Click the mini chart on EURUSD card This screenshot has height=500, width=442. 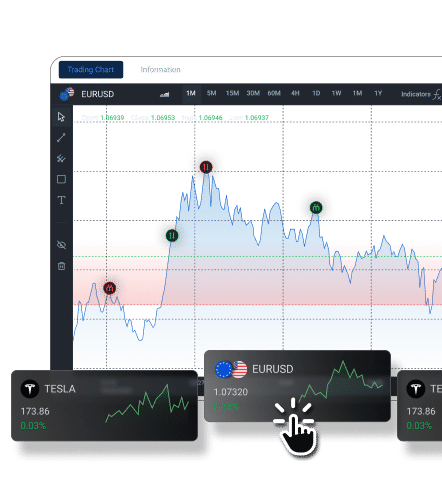coord(341,381)
